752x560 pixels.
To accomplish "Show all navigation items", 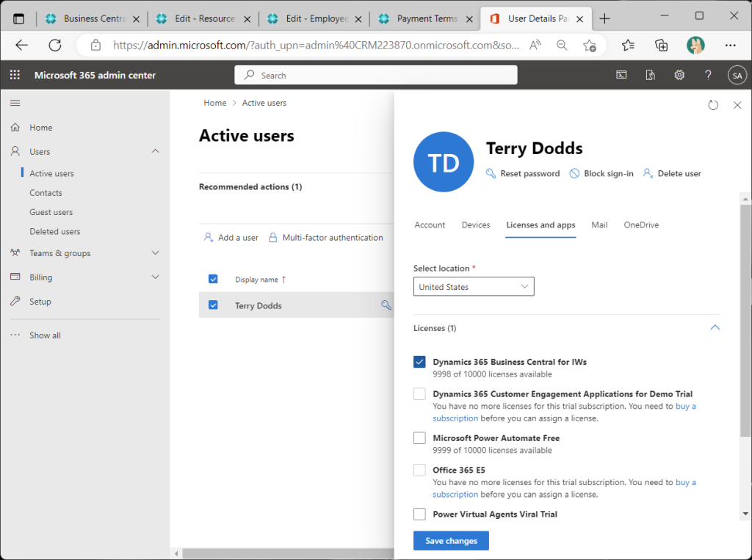I will (45, 335).
